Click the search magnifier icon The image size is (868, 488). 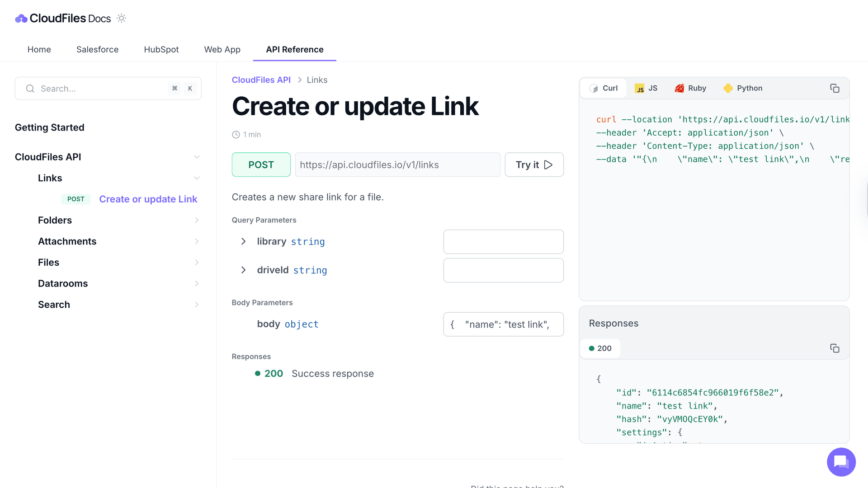click(x=30, y=89)
